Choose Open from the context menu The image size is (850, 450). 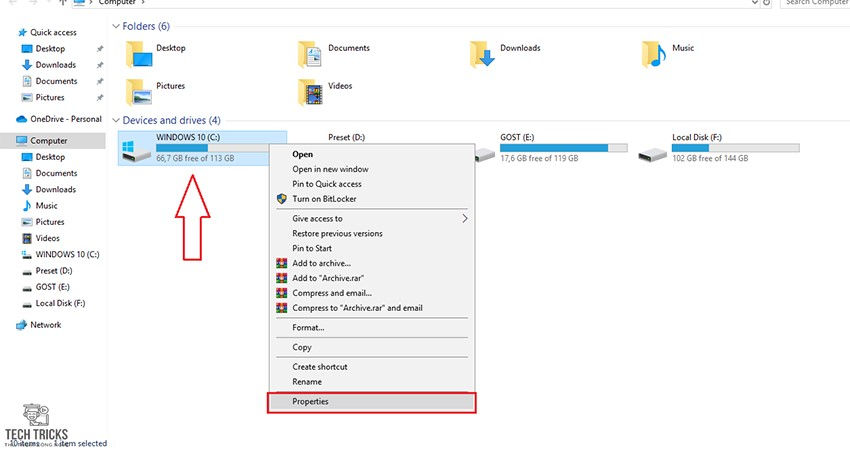point(302,155)
